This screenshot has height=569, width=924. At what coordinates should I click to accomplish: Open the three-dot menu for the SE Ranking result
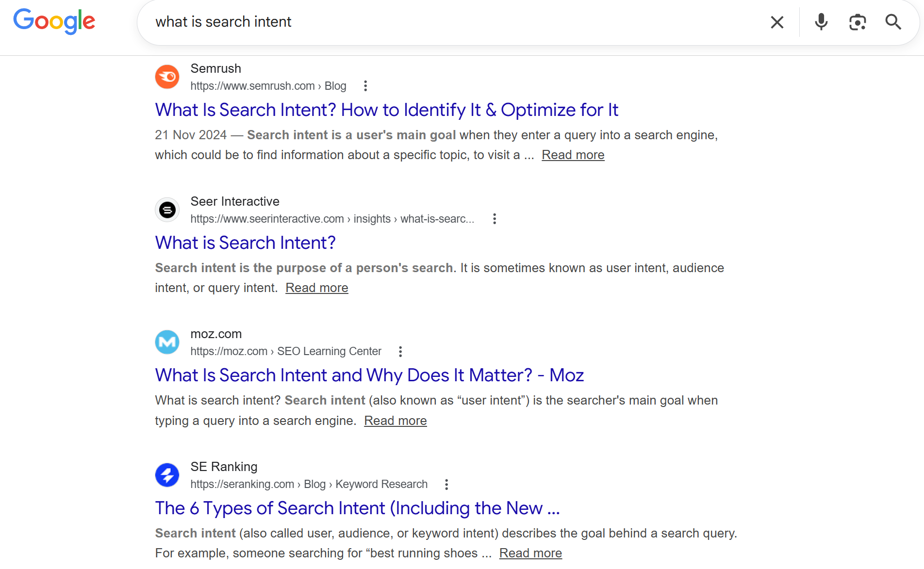446,484
